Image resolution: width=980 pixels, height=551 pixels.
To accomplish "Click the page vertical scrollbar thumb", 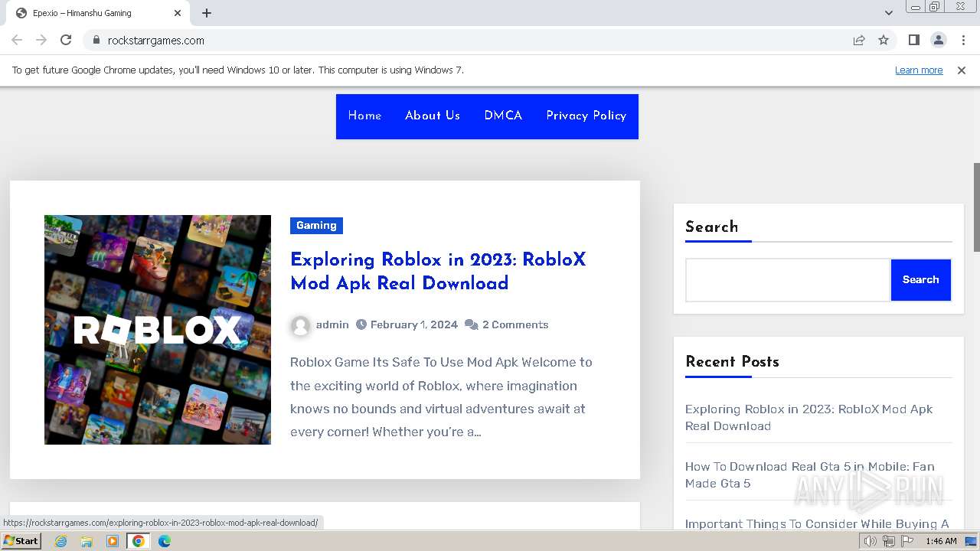I will pos(976,207).
